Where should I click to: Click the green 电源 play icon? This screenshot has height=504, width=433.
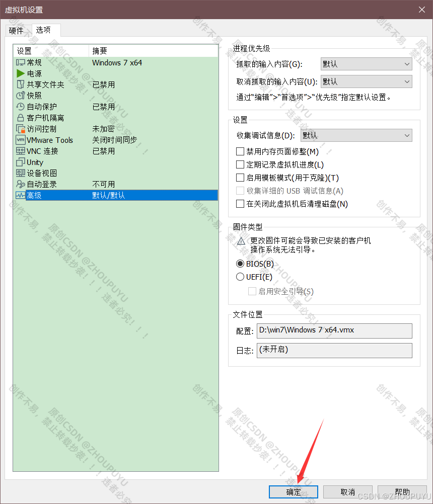[21, 73]
